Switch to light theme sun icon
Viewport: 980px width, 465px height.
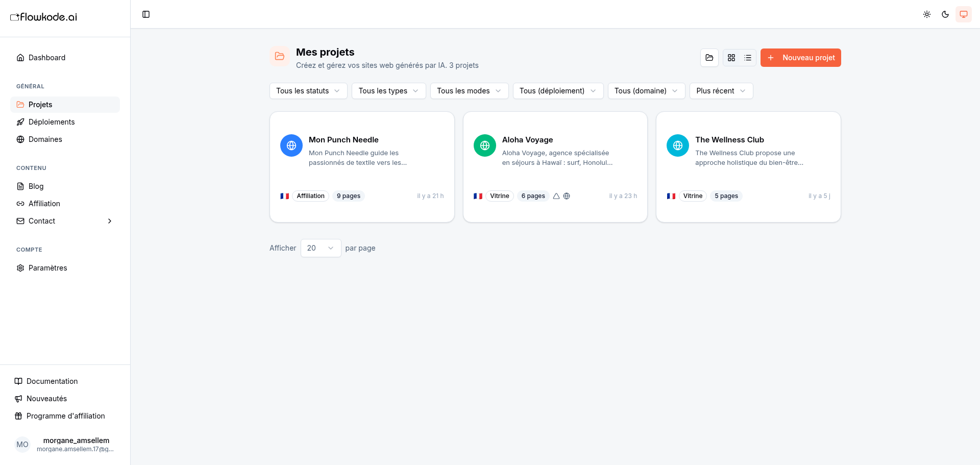point(927,14)
